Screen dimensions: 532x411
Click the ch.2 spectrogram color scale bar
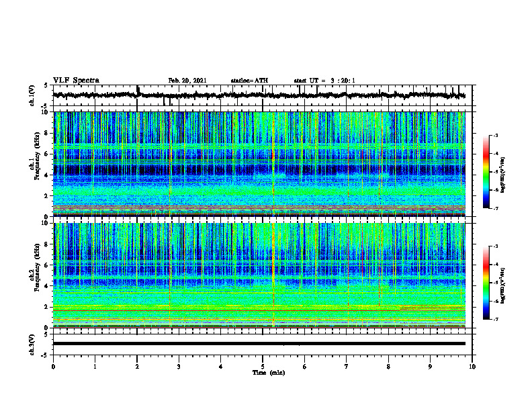click(x=486, y=283)
